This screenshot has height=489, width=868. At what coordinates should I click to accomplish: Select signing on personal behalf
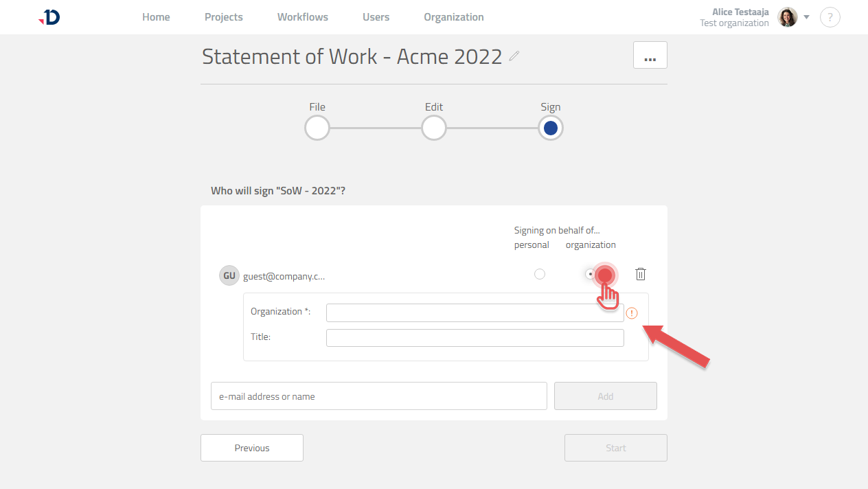tap(539, 273)
